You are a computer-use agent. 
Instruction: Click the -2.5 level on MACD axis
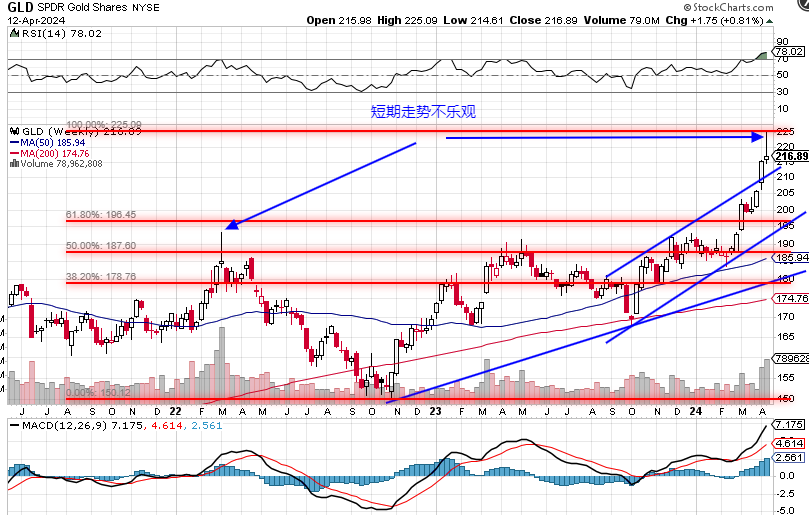point(786,494)
